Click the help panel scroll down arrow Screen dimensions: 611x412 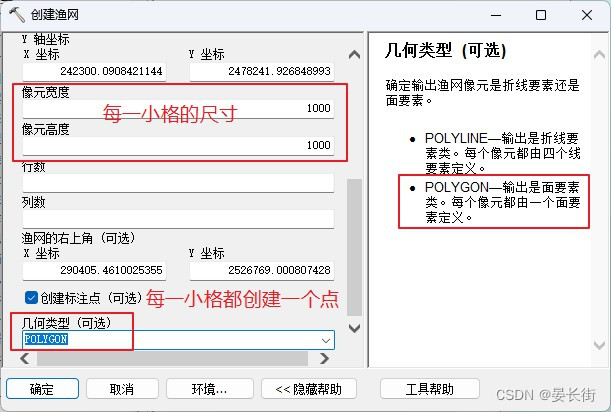[x=599, y=344]
